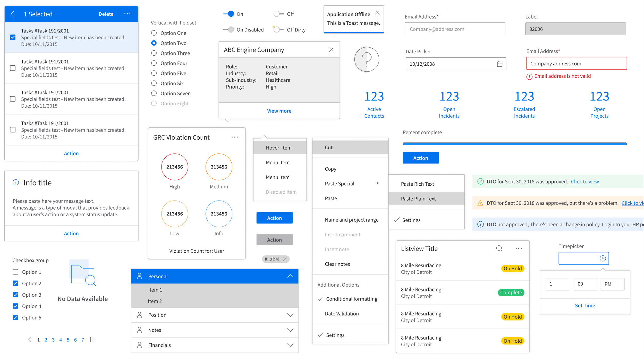The width and height of the screenshot is (644, 362).
Task: Expand the Position accordion chevron
Action: tap(290, 315)
